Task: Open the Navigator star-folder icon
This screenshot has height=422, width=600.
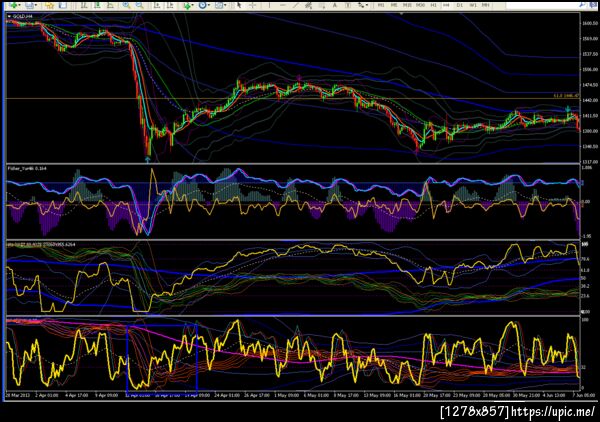Action: tap(49, 5)
